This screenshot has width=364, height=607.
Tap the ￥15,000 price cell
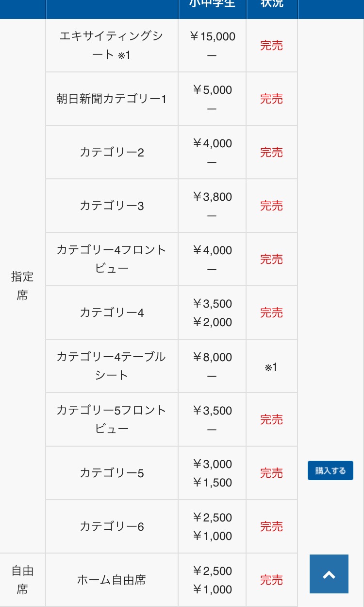pyautogui.click(x=213, y=37)
